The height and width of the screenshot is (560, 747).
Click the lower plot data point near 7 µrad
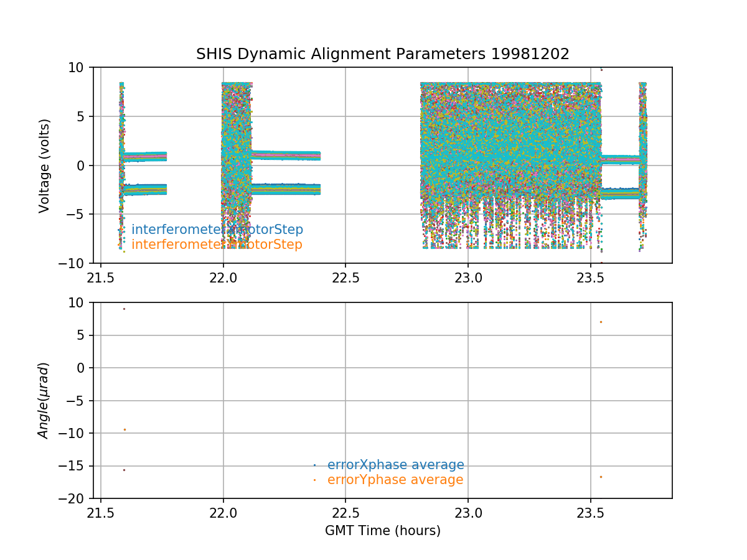601,322
